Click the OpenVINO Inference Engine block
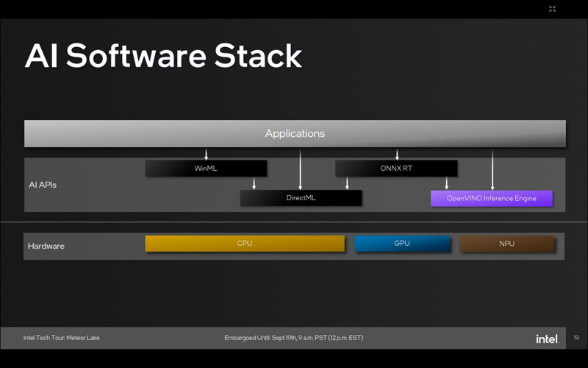This screenshot has width=588, height=368. click(x=492, y=198)
